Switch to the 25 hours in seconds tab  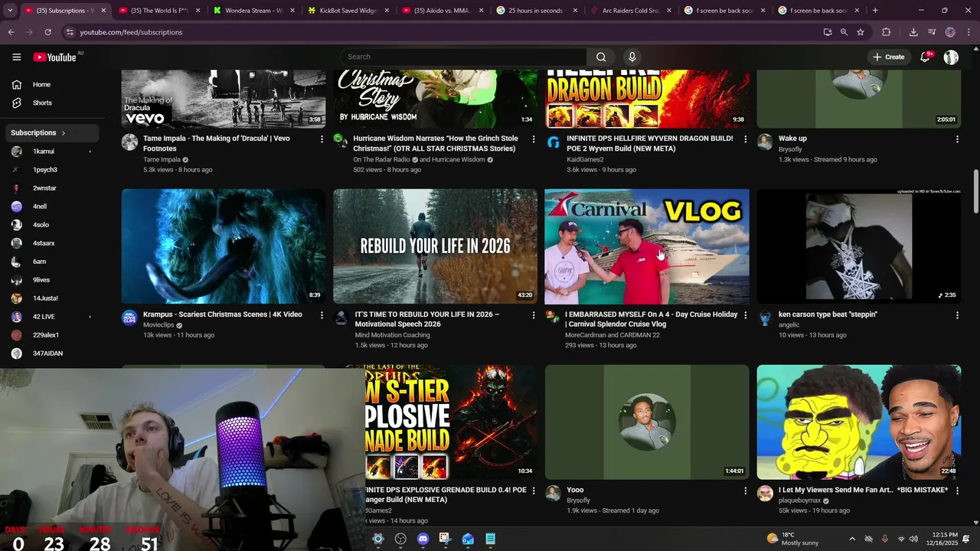click(536, 11)
